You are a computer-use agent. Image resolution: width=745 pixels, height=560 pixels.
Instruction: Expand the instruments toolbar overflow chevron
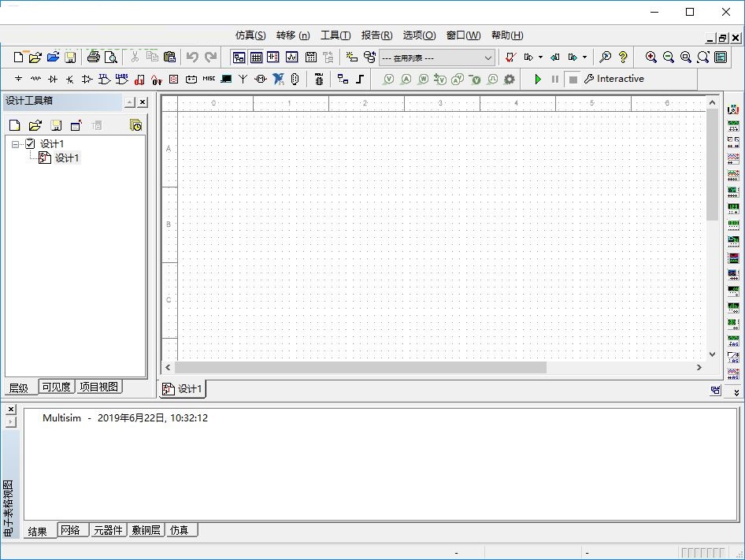click(x=736, y=392)
